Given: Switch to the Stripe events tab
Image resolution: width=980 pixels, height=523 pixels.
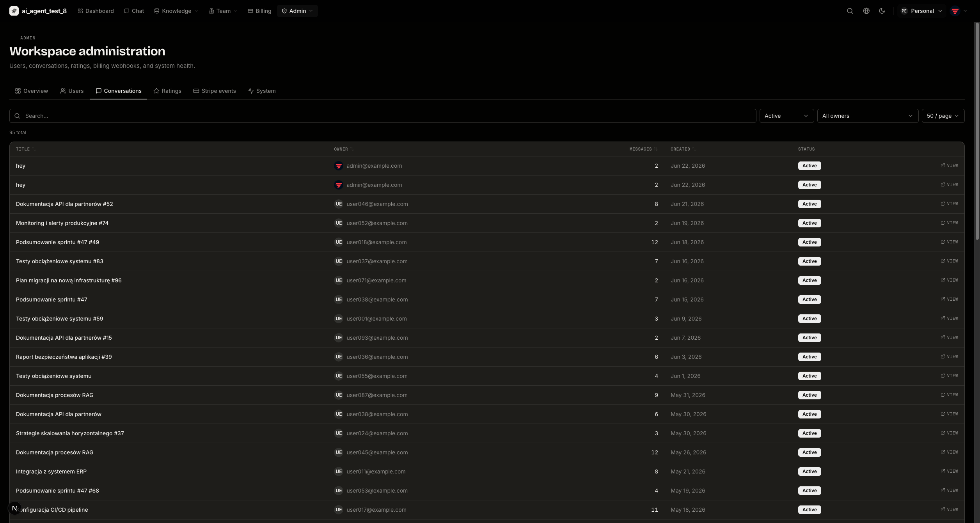Looking at the screenshot, I should pyautogui.click(x=215, y=91).
